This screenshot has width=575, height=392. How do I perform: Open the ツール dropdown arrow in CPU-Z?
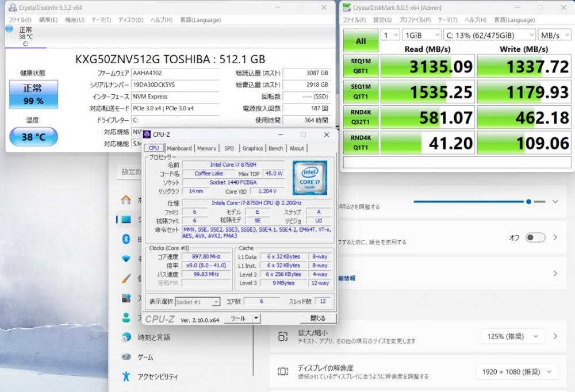256,318
